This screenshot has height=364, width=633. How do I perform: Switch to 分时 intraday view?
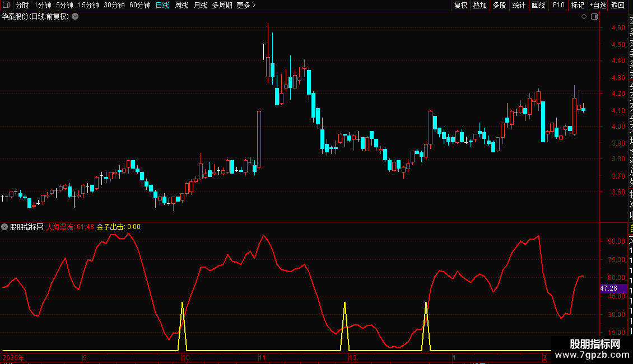point(22,5)
